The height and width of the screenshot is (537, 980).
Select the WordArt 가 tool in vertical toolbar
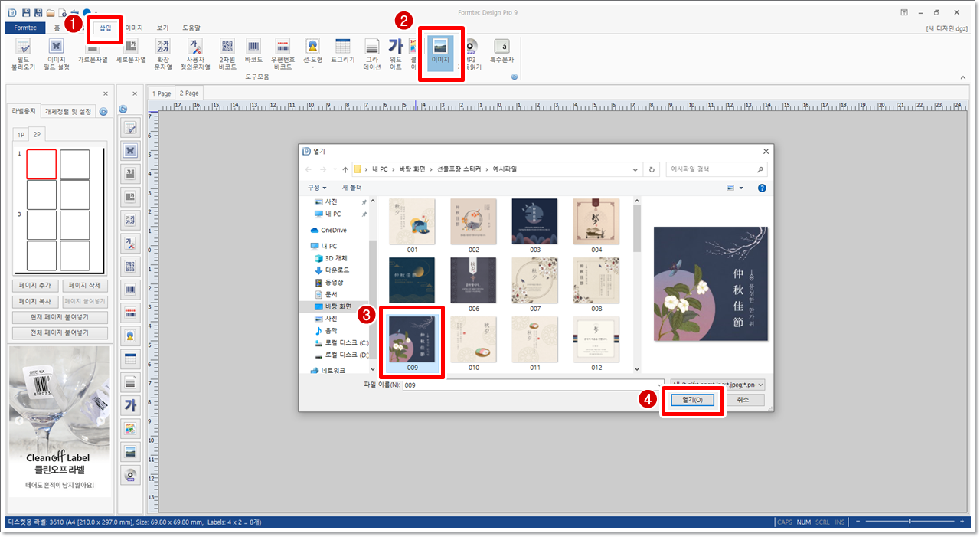[x=129, y=405]
